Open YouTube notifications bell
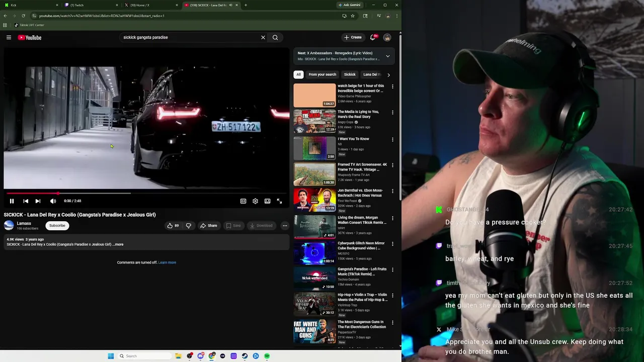Image resolution: width=644 pixels, height=362 pixels. click(373, 37)
